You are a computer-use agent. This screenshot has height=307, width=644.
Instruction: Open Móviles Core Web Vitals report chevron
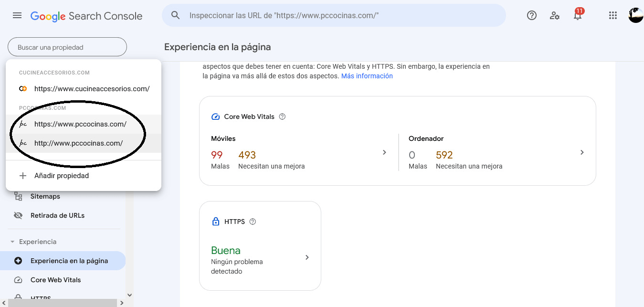tap(384, 152)
